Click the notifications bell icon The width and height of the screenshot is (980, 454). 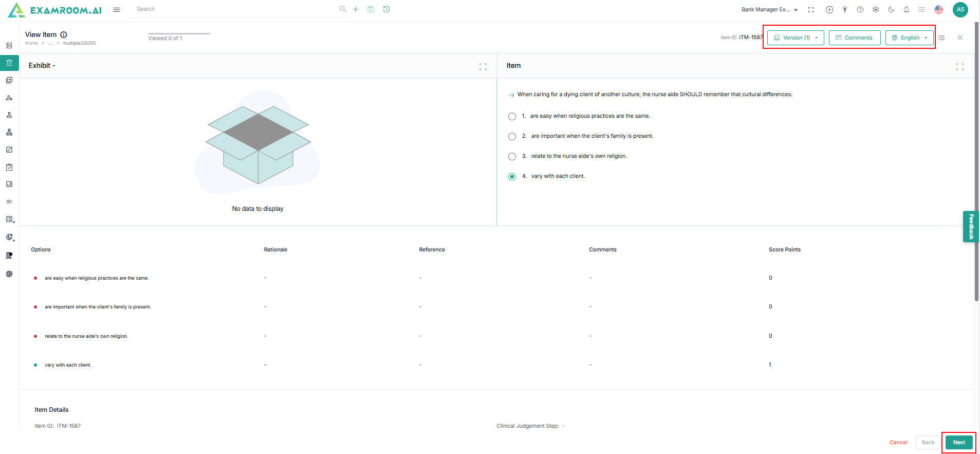(907, 10)
